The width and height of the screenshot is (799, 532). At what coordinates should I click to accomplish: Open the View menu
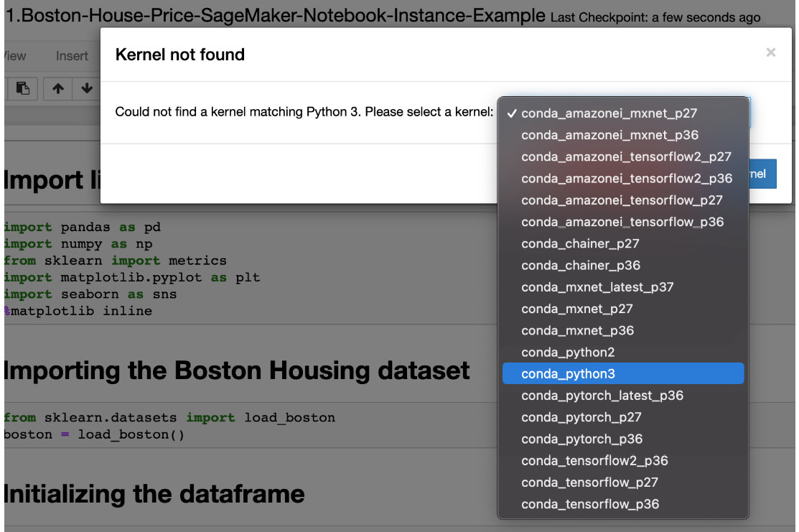click(14, 56)
